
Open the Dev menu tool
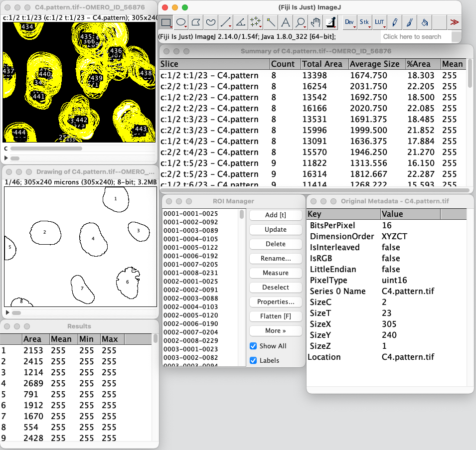(349, 22)
